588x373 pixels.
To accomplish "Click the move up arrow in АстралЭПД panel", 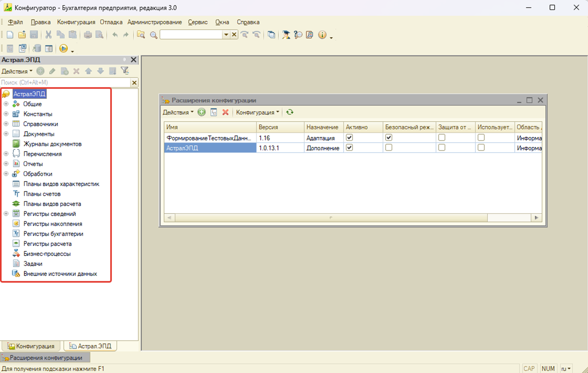I will click(x=88, y=71).
